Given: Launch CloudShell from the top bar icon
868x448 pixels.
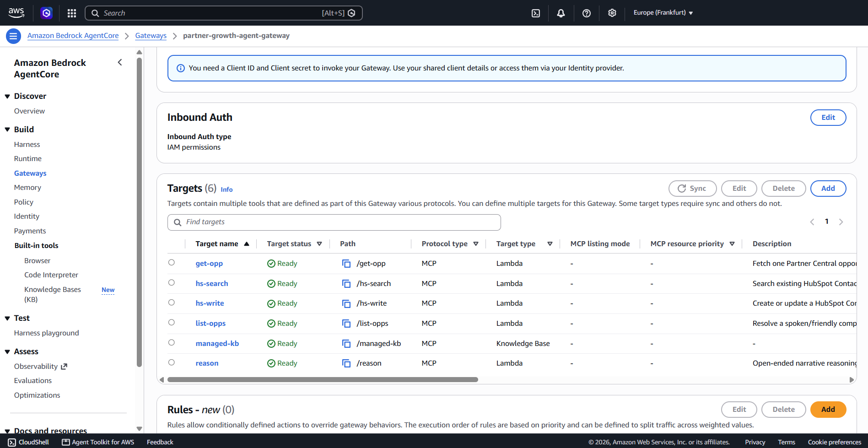Looking at the screenshot, I should 536,13.
